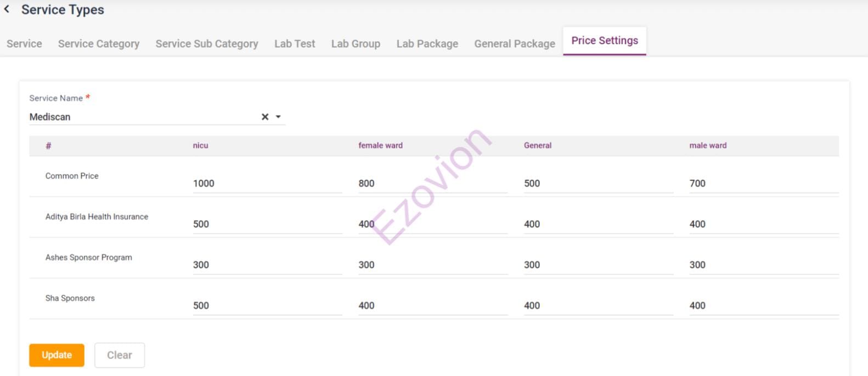Clear the Mediscan selection with the X icon
Image resolution: width=868 pixels, height=376 pixels.
(x=265, y=117)
